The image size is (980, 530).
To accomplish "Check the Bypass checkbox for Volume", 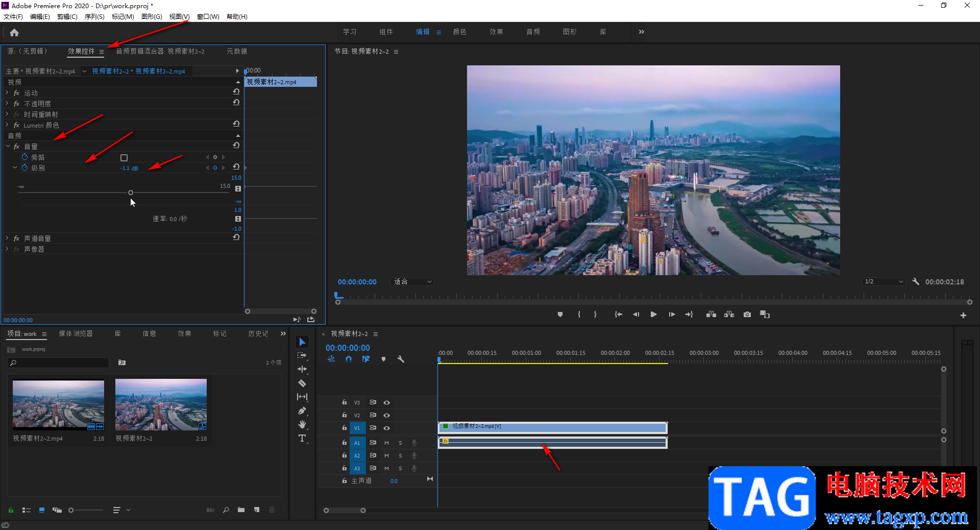I will click(x=124, y=158).
